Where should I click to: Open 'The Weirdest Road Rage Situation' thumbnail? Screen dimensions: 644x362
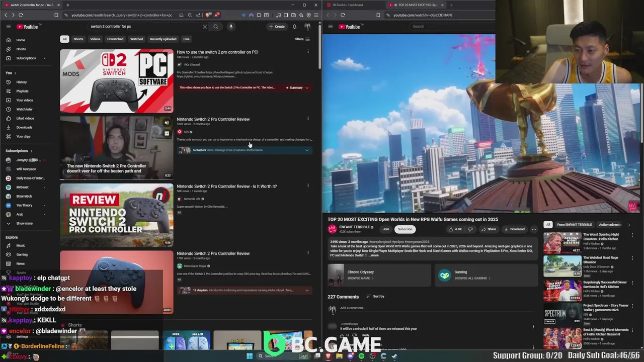pos(562,266)
